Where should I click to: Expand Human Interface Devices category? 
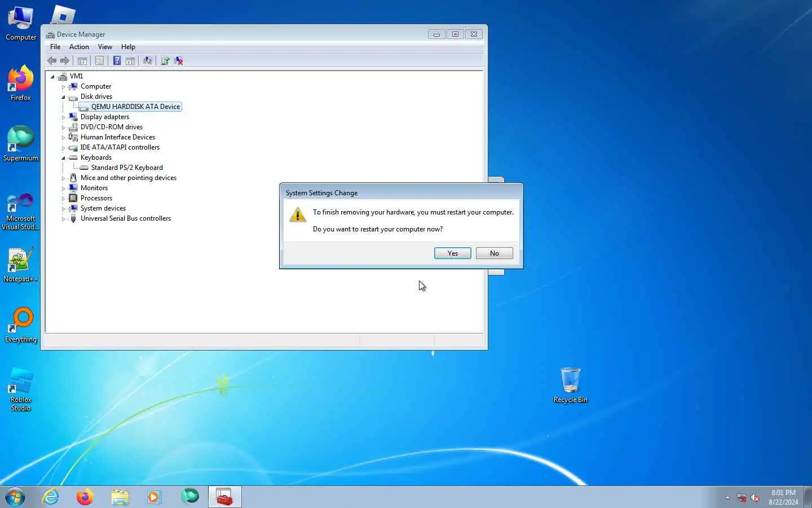tap(63, 138)
